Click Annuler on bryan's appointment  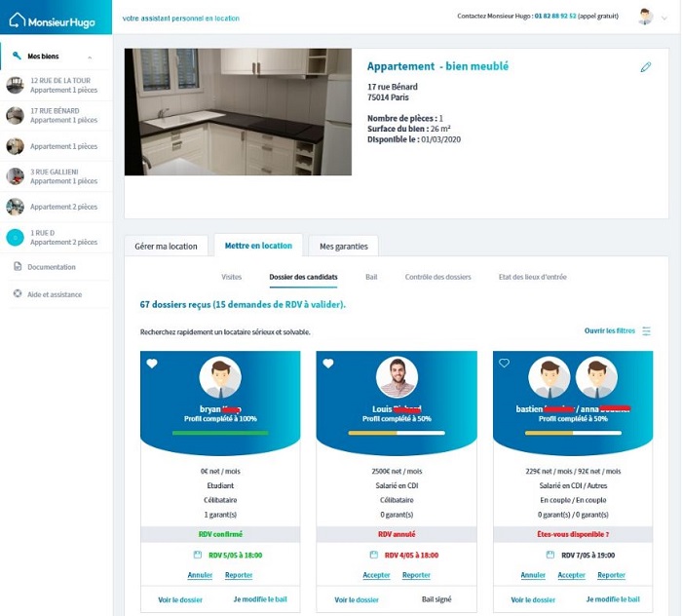point(200,575)
